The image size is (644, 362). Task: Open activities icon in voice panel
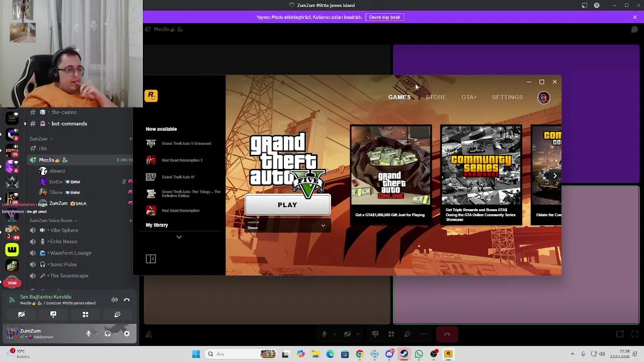[86, 315]
